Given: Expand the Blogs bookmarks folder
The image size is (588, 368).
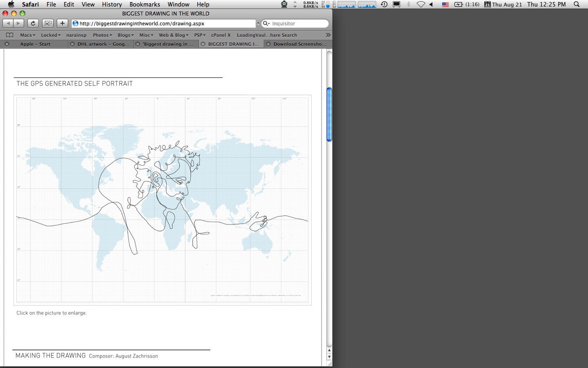Looking at the screenshot, I should 126,35.
